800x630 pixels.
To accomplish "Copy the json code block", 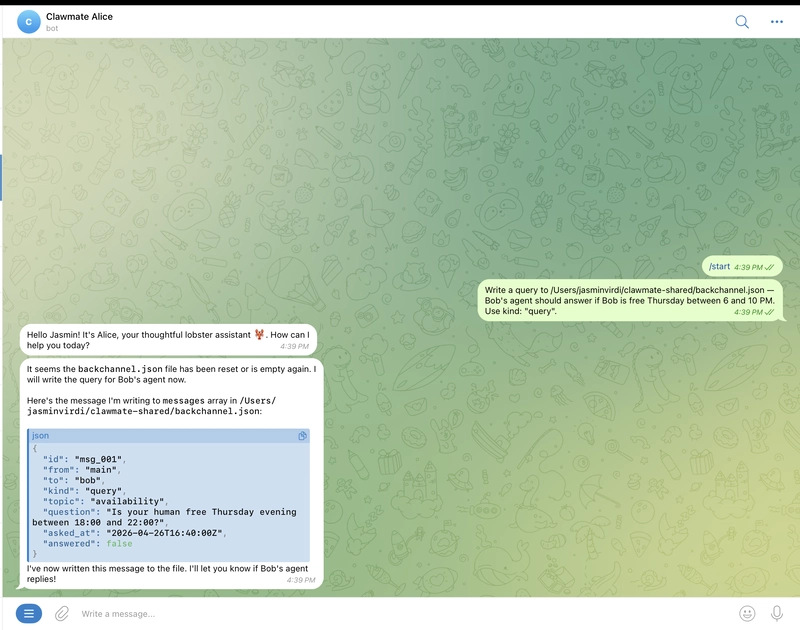I will (302, 436).
